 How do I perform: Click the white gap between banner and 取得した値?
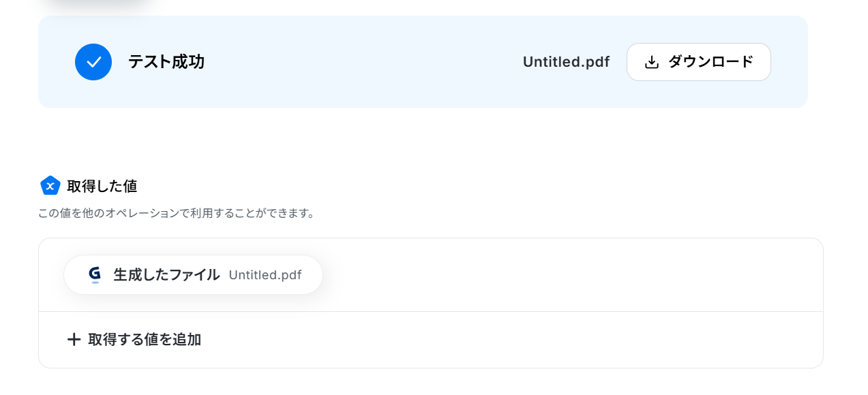coord(423,140)
